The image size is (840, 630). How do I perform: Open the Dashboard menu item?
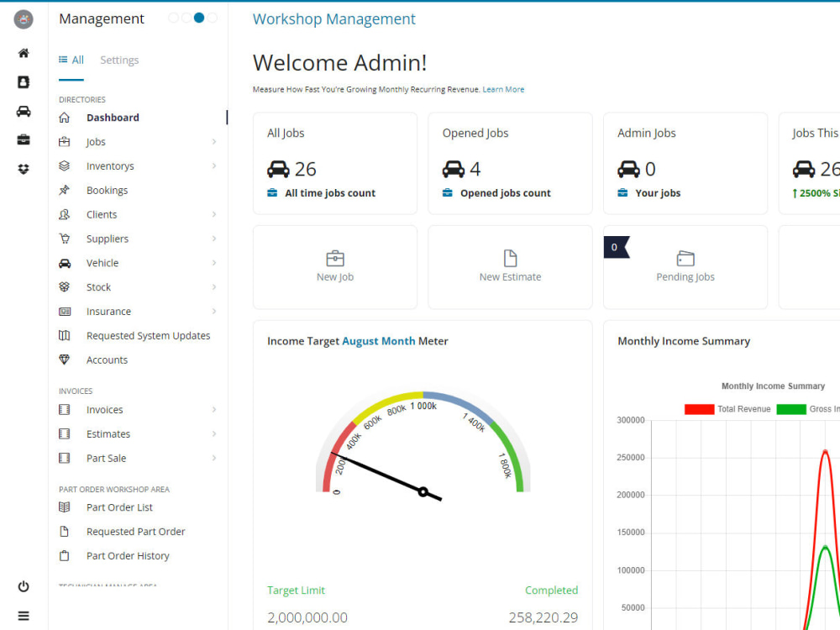(x=113, y=118)
